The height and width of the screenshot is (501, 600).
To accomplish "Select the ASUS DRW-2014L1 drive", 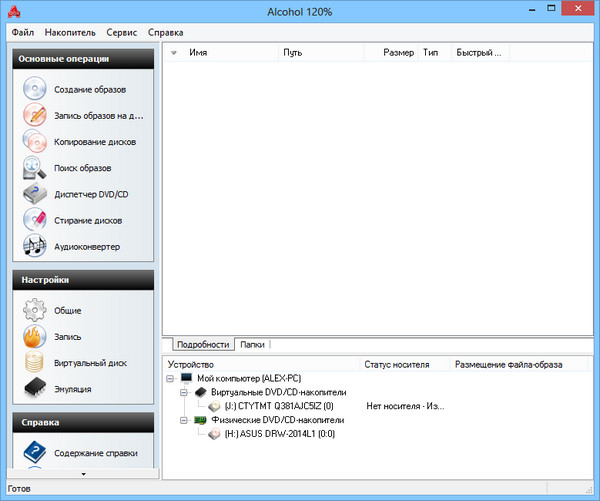I will coord(274,435).
